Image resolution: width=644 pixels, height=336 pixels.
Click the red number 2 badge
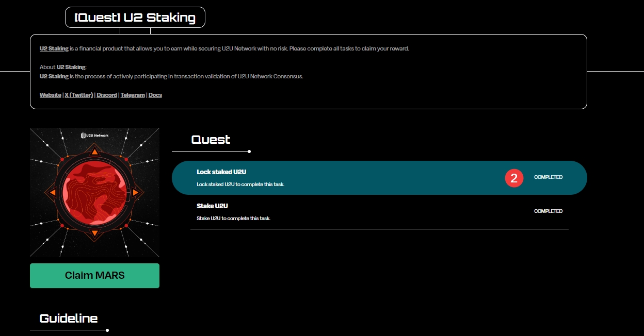pyautogui.click(x=514, y=178)
